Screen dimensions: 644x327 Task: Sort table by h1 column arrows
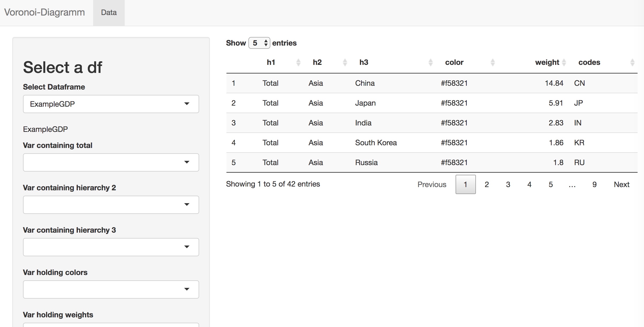tap(298, 62)
